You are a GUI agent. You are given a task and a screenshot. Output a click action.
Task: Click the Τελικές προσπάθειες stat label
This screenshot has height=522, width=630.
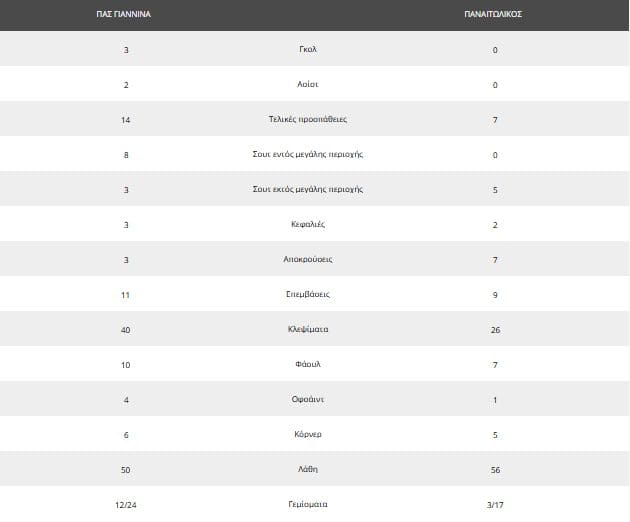pyautogui.click(x=309, y=119)
